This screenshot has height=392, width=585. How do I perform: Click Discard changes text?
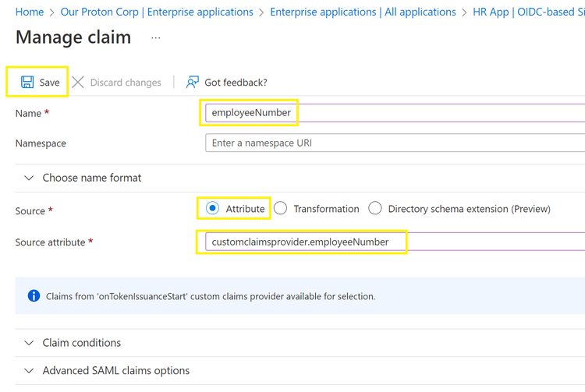[126, 82]
